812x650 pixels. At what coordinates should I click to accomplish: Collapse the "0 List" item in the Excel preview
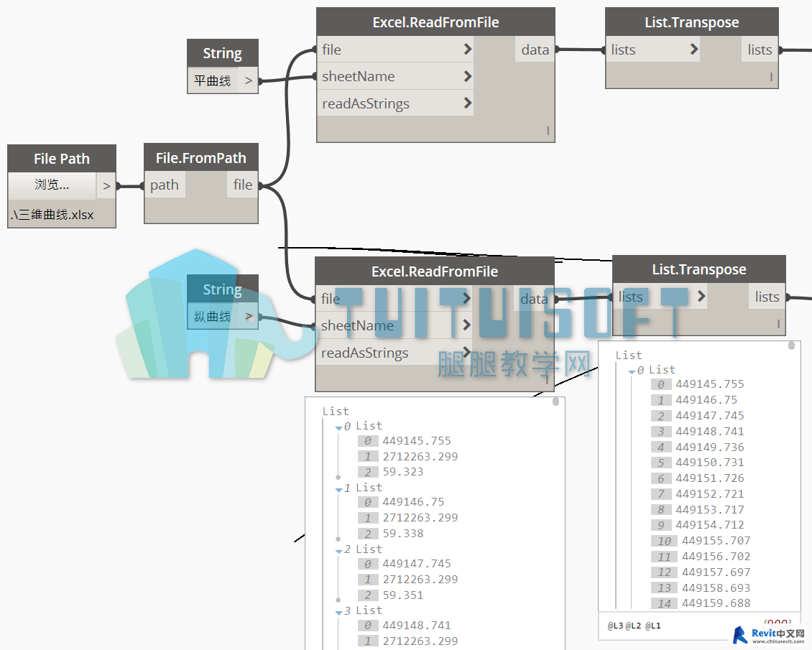tap(339, 427)
